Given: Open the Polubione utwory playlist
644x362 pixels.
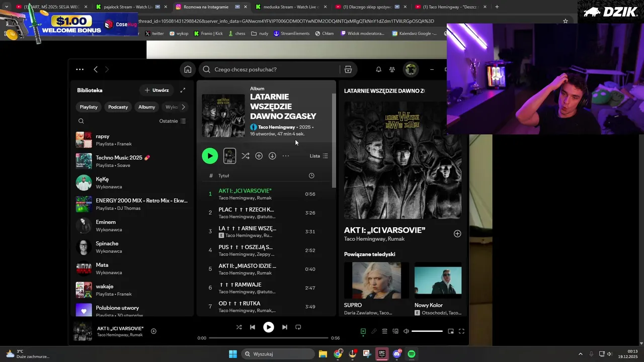Looking at the screenshot, I should (x=132, y=310).
